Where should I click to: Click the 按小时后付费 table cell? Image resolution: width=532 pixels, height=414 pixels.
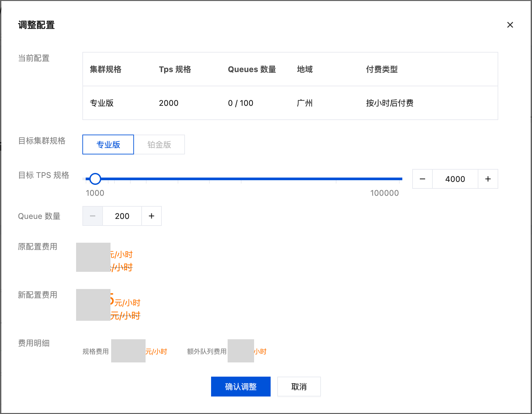click(389, 103)
